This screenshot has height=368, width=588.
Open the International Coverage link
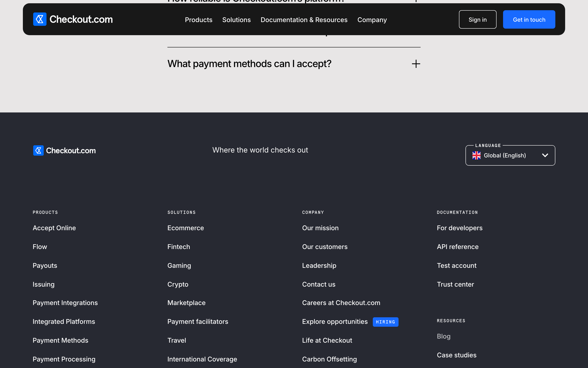(202, 359)
